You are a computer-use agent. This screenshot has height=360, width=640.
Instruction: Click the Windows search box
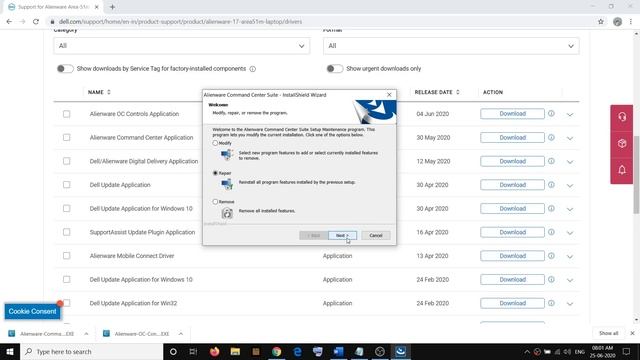click(x=91, y=351)
